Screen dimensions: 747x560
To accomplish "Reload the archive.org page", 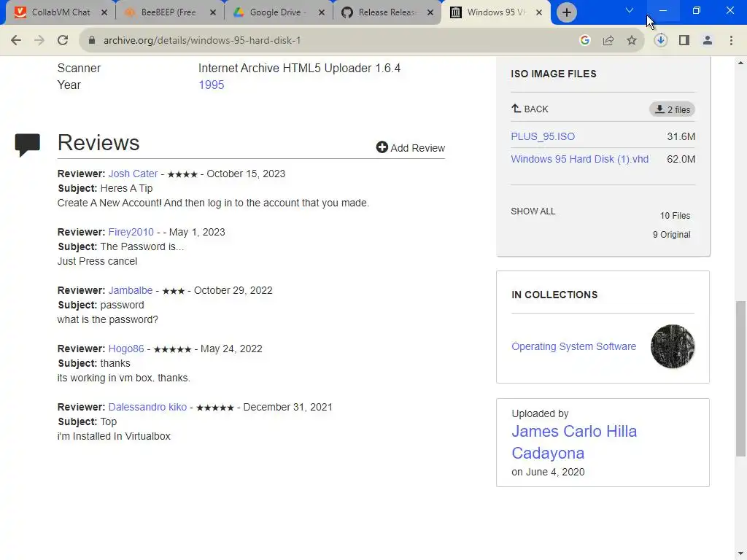I will pos(63,41).
